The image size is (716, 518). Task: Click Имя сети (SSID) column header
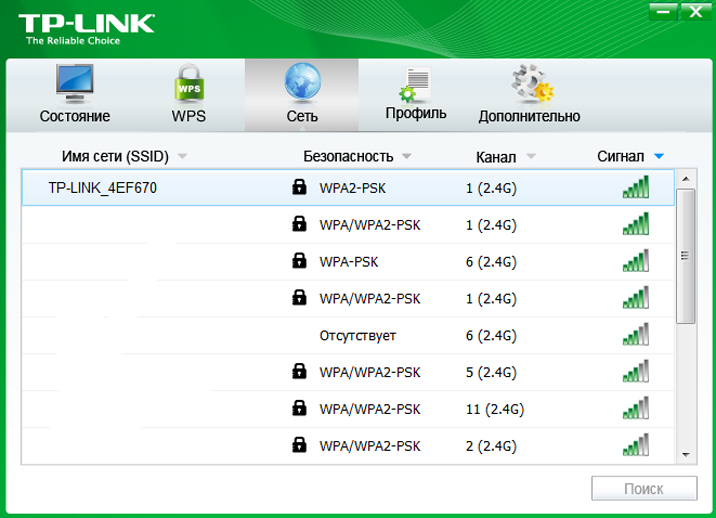click(x=116, y=157)
